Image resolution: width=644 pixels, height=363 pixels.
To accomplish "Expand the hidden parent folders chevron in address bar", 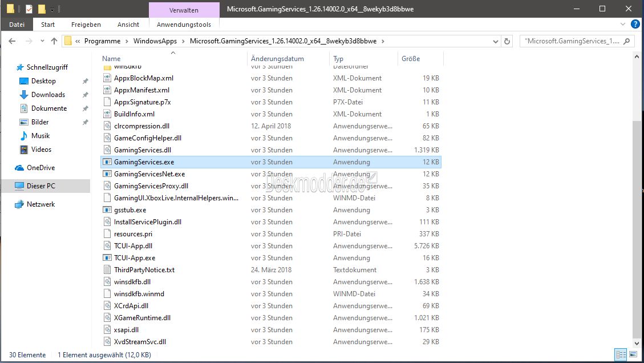I will point(77,41).
